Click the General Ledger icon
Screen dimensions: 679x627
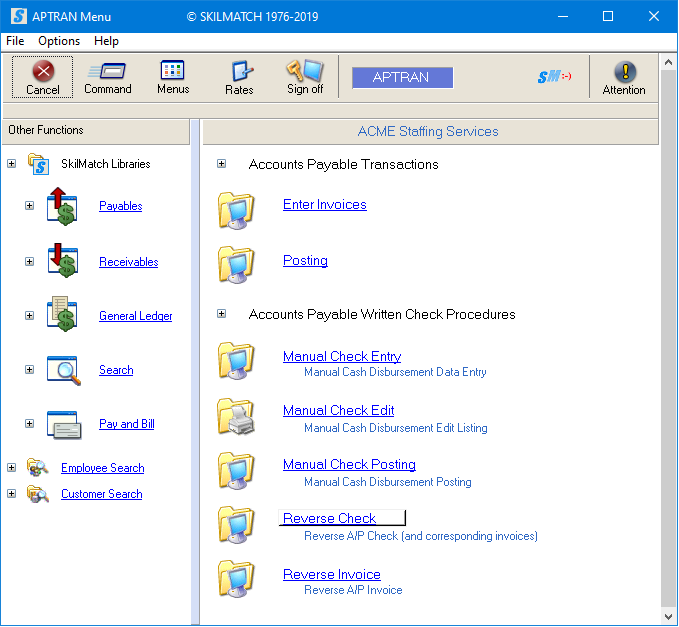pos(62,314)
